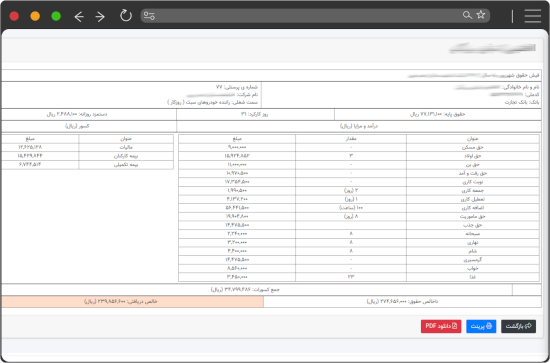Select the شام row label
Viewport: 550px width, 363px height.
click(472, 251)
